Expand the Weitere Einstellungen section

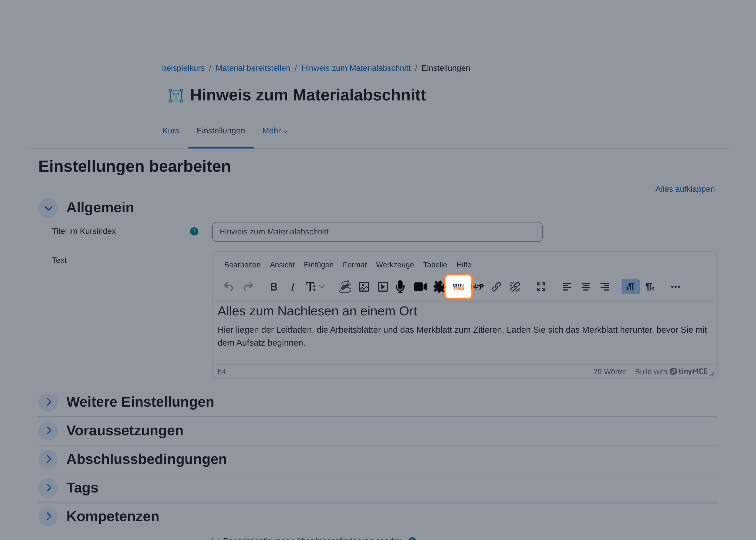(x=48, y=402)
